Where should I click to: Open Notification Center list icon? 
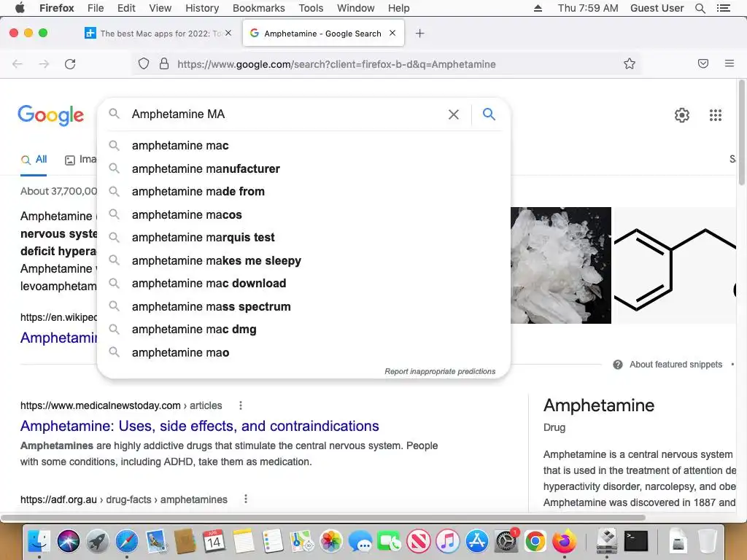[723, 8]
